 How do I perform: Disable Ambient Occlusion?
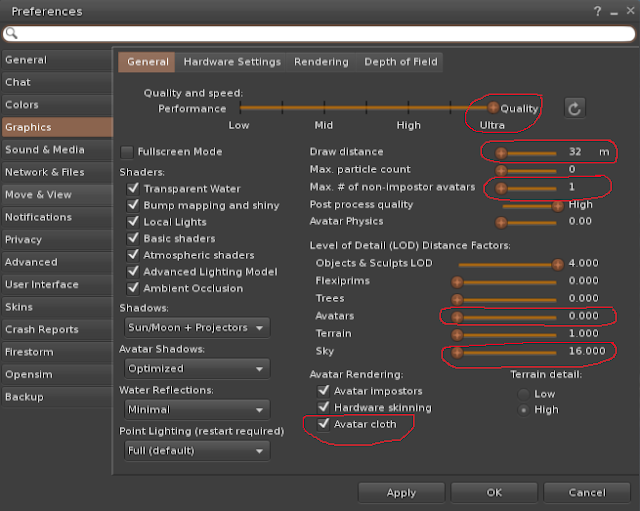click(x=133, y=288)
